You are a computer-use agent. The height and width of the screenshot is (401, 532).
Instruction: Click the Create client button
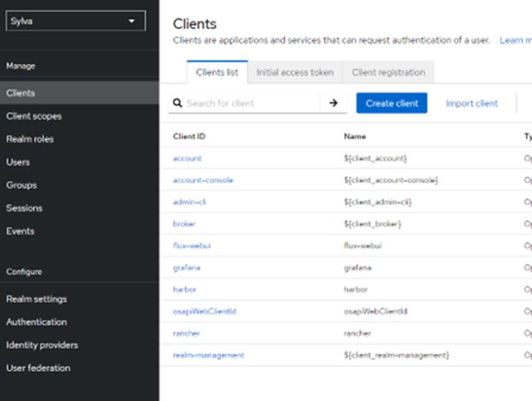pyautogui.click(x=392, y=103)
